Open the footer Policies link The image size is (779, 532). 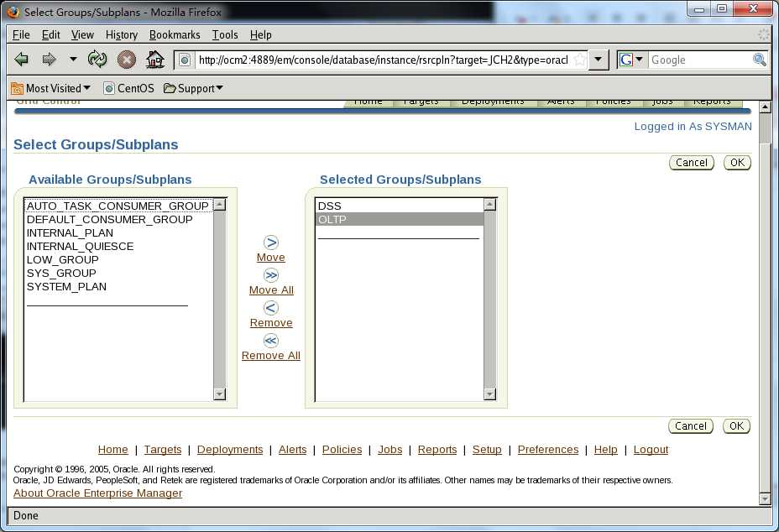pos(342,450)
